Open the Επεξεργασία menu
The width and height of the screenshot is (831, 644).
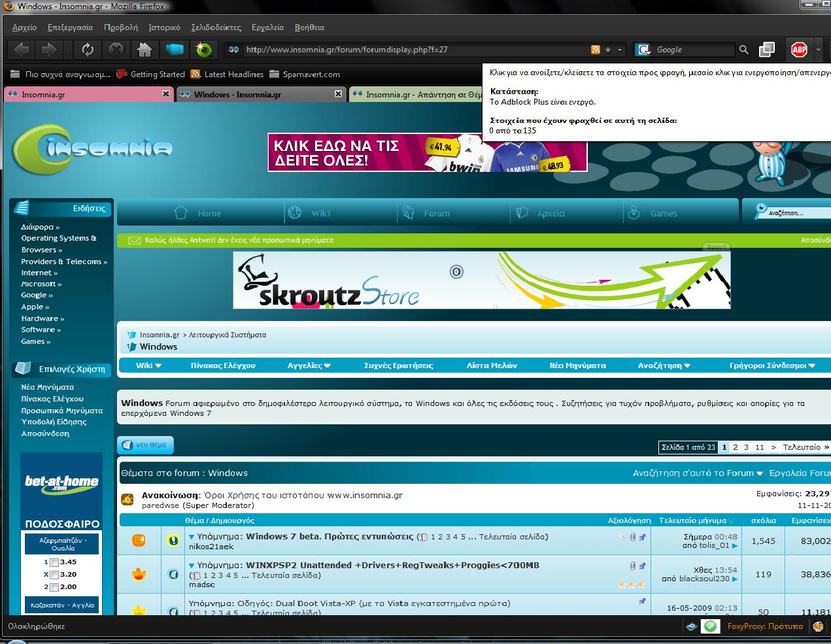click(70, 27)
